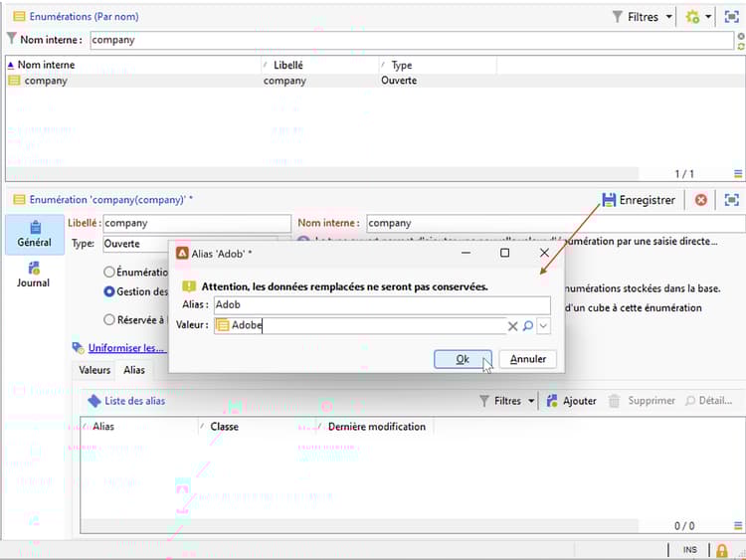746x560 pixels.
Task: Click the list menu icon next to 0 / 0
Action: pos(738,526)
